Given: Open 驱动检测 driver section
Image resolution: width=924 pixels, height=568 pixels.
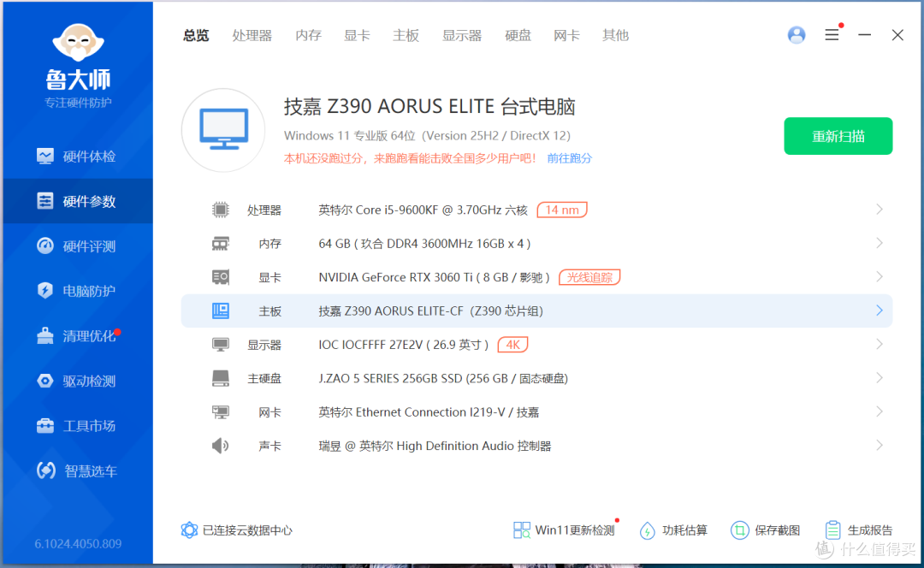Looking at the screenshot, I should [77, 381].
